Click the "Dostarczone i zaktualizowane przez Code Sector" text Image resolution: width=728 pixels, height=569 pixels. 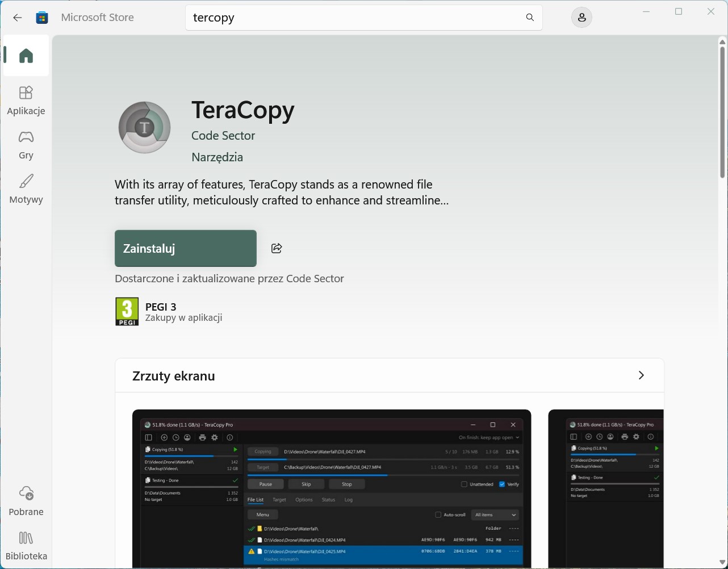click(x=229, y=279)
